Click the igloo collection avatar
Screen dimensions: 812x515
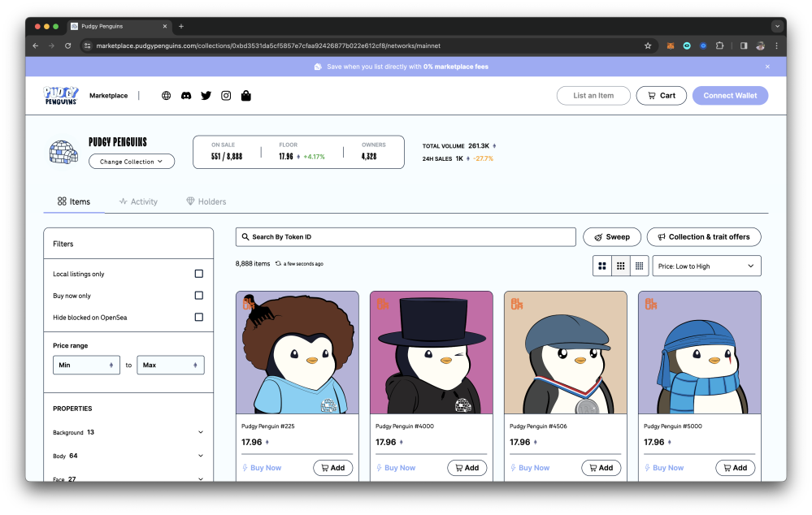point(63,152)
